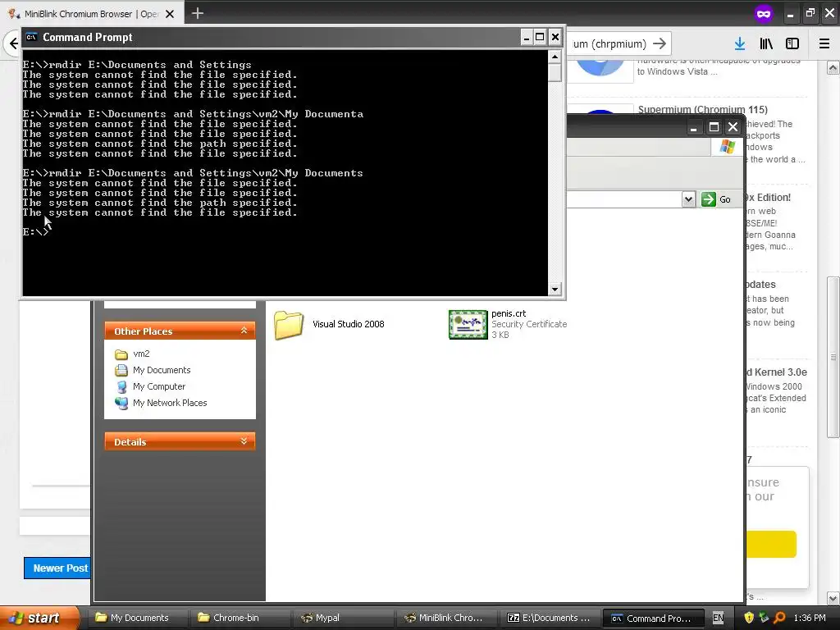Viewport: 840px width, 630px height.
Task: Open My Computer in Other Places
Action: (159, 387)
